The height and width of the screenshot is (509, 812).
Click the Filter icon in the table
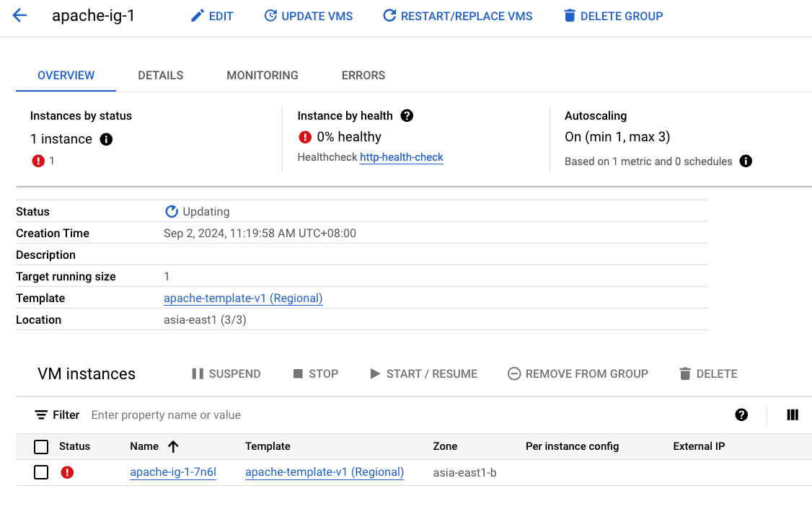pyautogui.click(x=41, y=415)
